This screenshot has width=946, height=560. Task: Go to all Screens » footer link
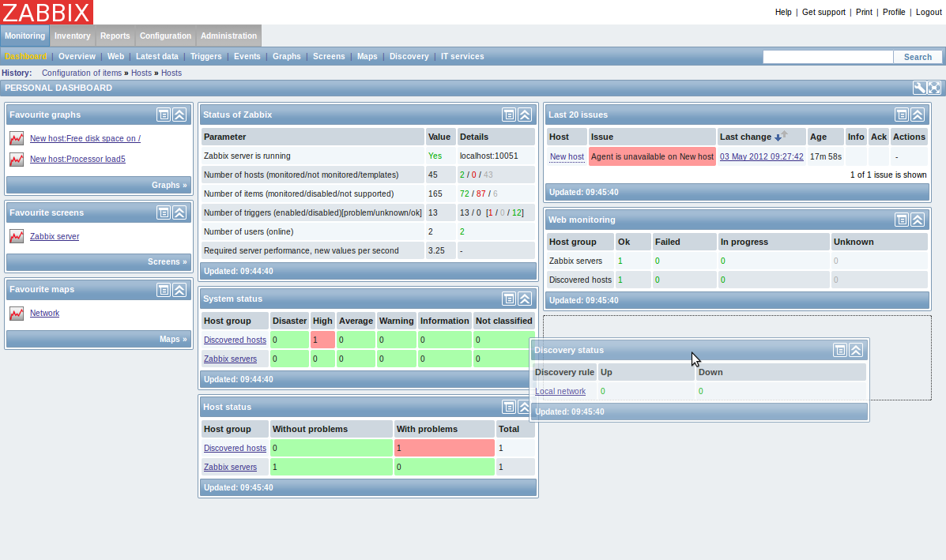coord(167,261)
